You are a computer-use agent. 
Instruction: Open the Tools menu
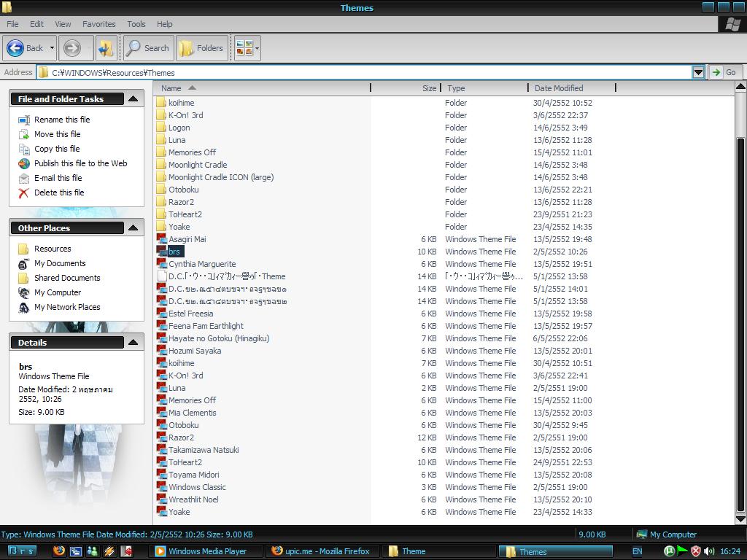136,24
